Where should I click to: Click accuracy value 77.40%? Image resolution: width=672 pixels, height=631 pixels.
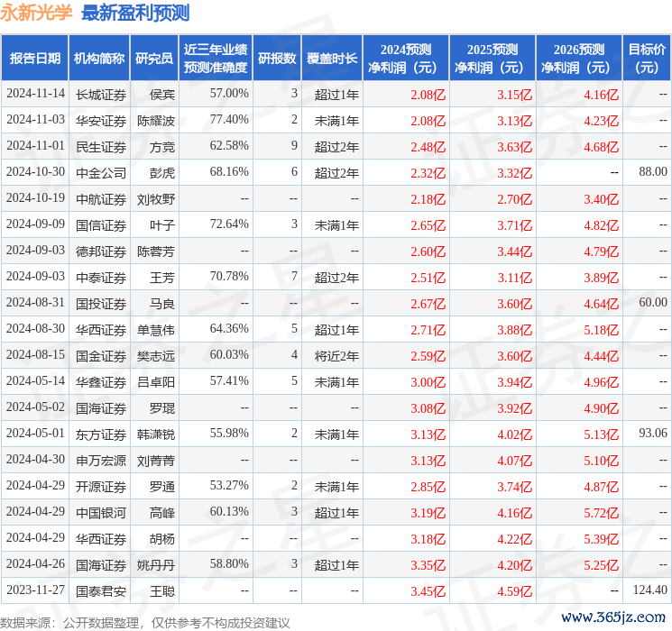tap(229, 120)
